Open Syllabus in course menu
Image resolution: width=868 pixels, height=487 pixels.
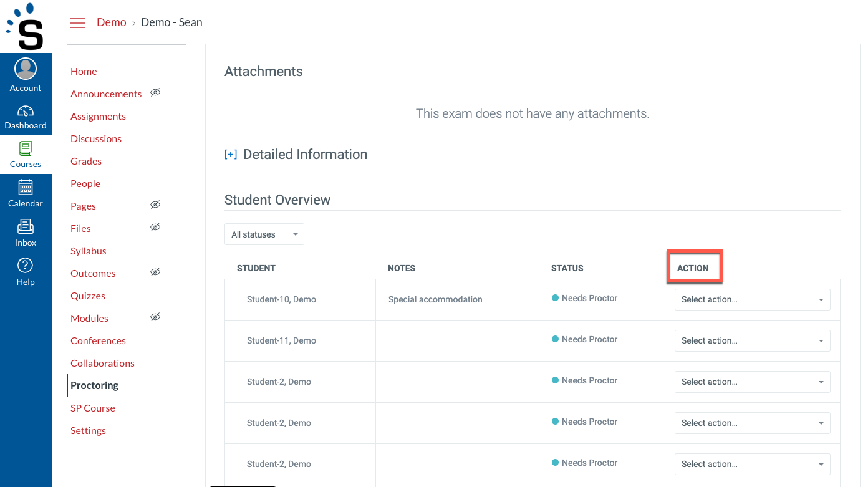tap(89, 251)
